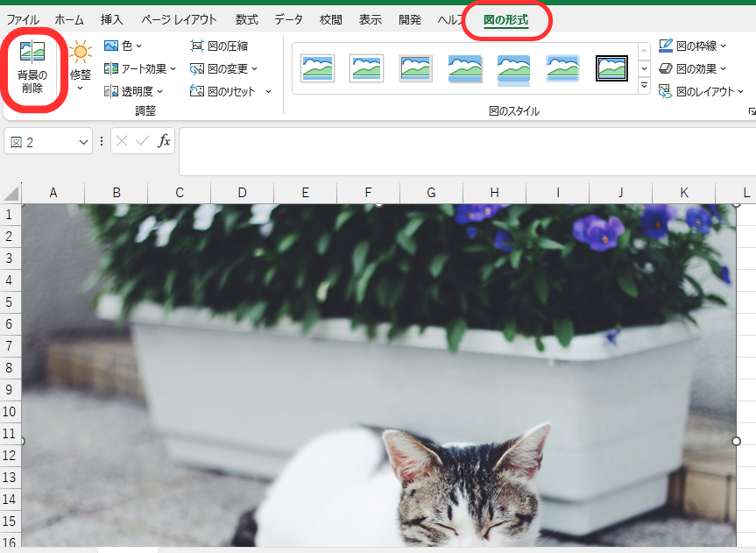The image size is (756, 553).
Task: Click the Select All corner triangle
Action: [11, 193]
